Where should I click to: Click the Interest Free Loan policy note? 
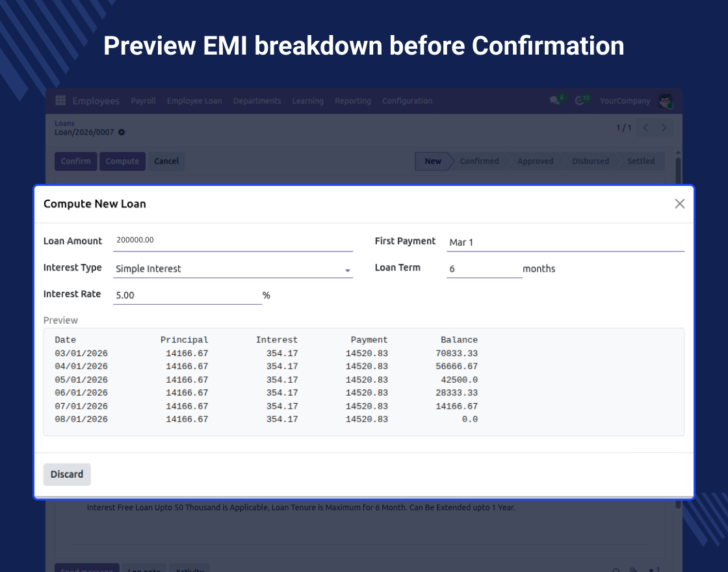pos(301,508)
